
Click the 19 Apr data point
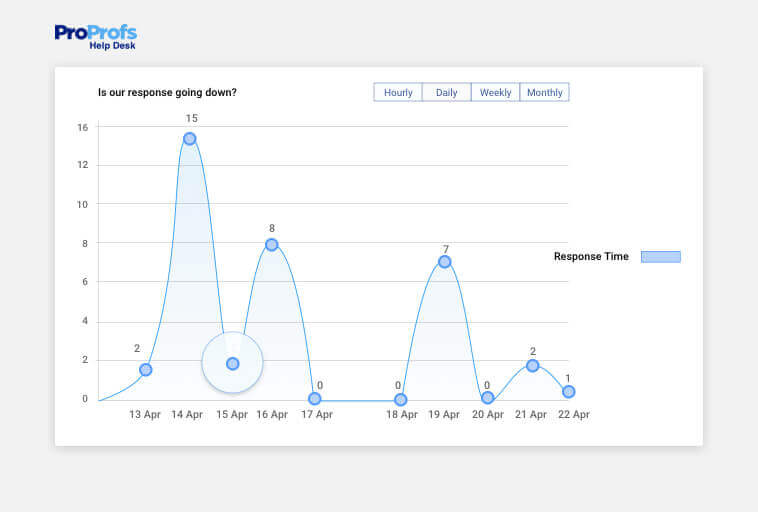point(444,262)
